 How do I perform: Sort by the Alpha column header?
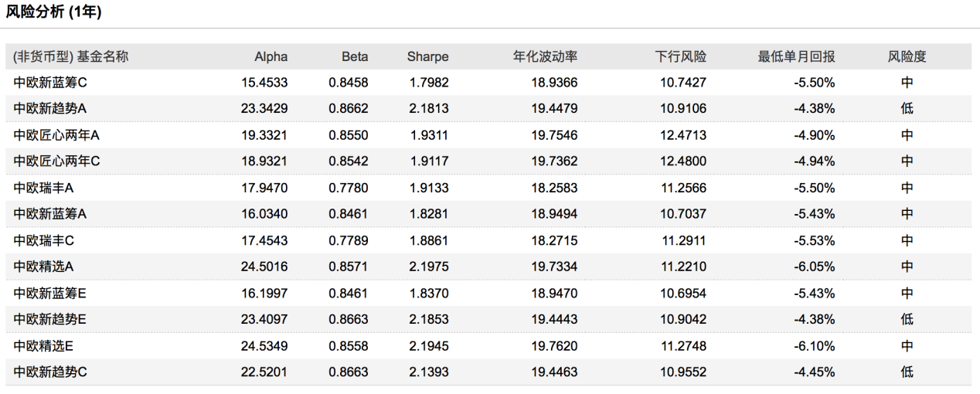(x=271, y=56)
